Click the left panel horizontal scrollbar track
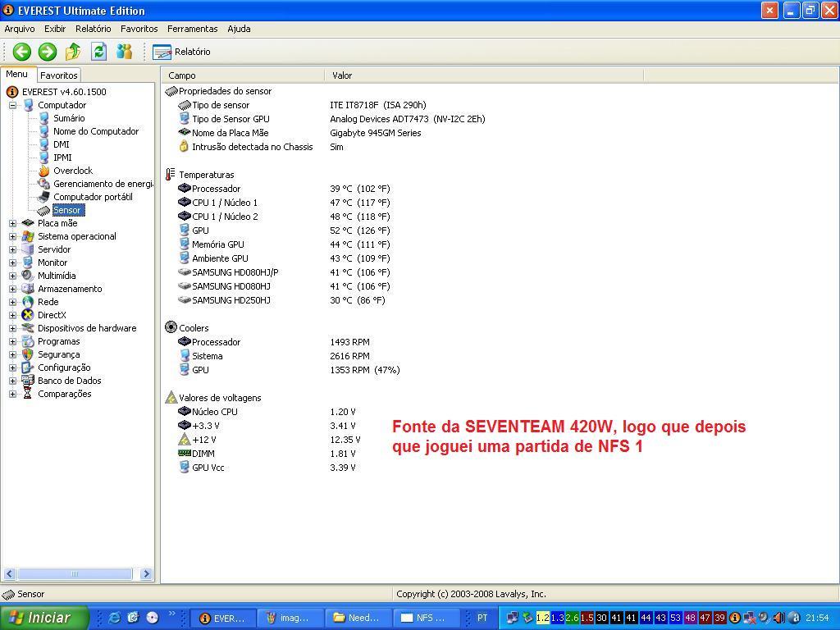The width and height of the screenshot is (840, 630). click(x=115, y=574)
